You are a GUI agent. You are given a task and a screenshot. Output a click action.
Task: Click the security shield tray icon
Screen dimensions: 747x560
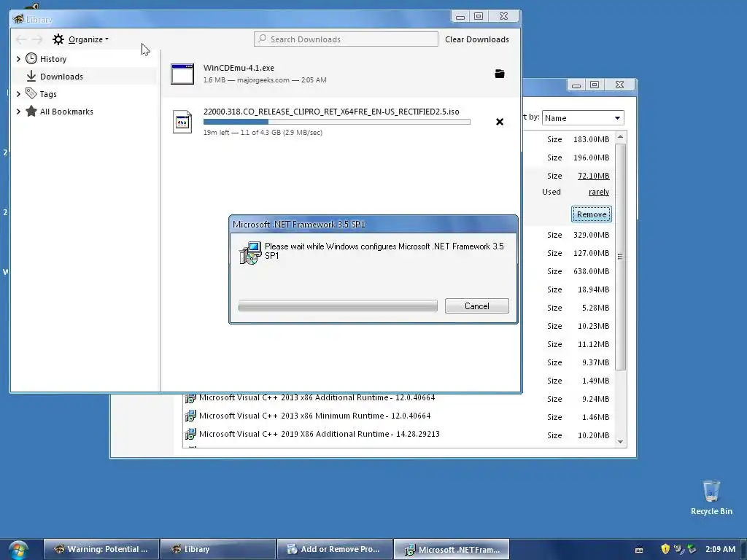[x=665, y=549]
